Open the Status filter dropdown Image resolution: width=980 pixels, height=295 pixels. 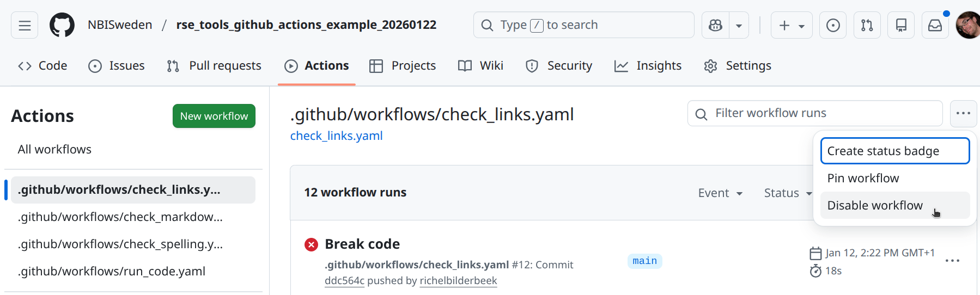pyautogui.click(x=788, y=193)
